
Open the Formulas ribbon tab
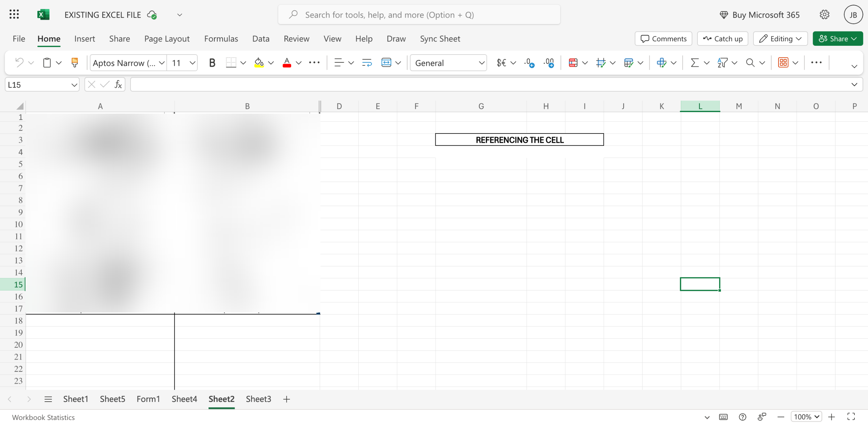coord(221,39)
